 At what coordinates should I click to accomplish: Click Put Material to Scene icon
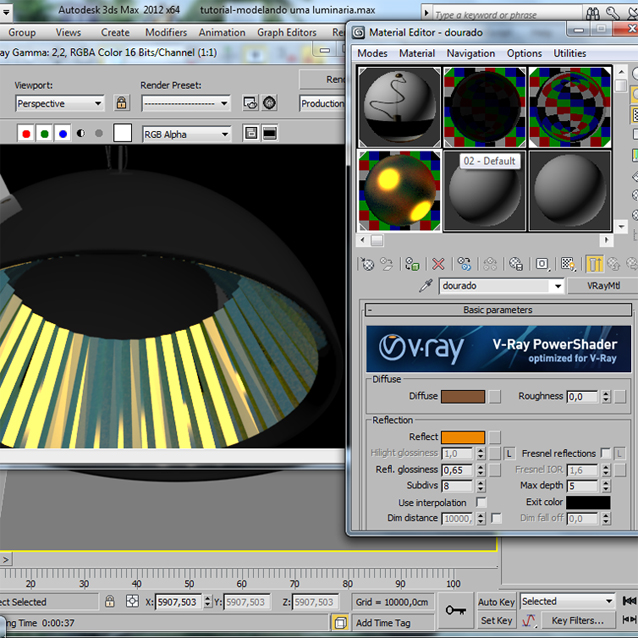click(x=387, y=264)
